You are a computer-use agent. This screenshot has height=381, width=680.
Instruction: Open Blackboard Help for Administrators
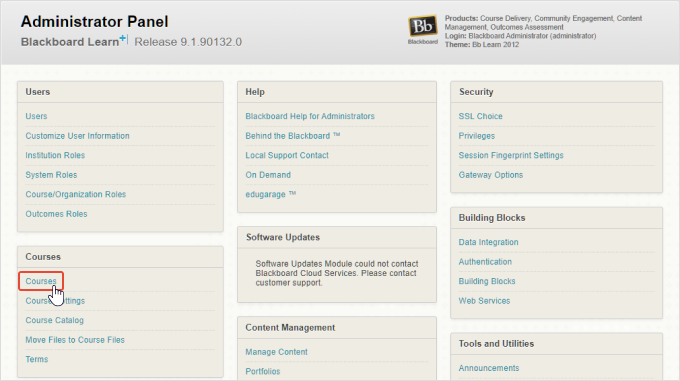(310, 116)
